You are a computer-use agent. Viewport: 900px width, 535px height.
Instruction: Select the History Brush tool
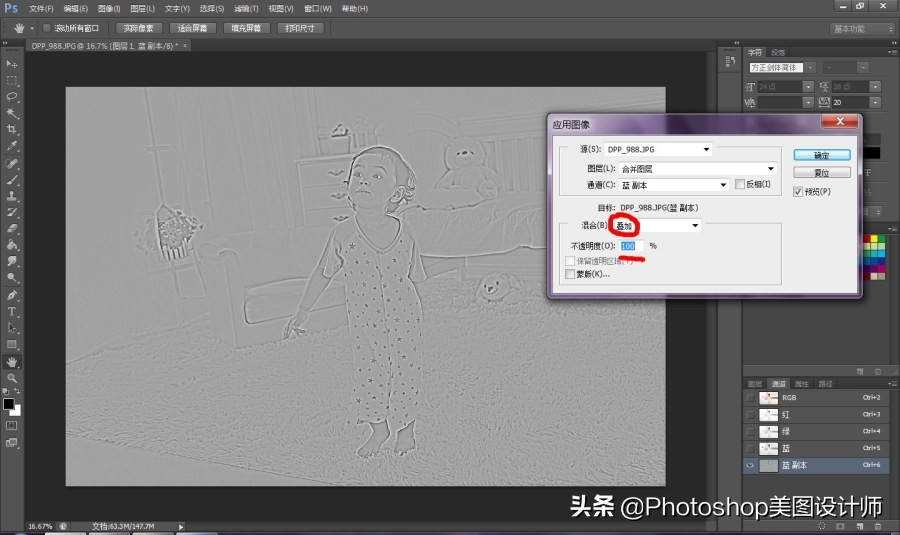[x=12, y=212]
